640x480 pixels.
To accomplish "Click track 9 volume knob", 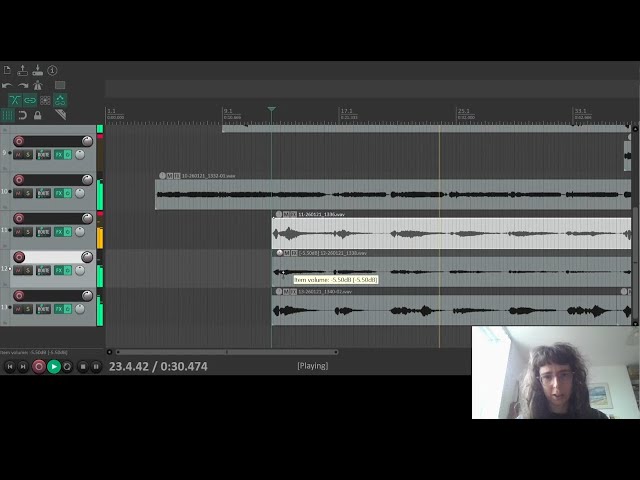I will click(87, 141).
